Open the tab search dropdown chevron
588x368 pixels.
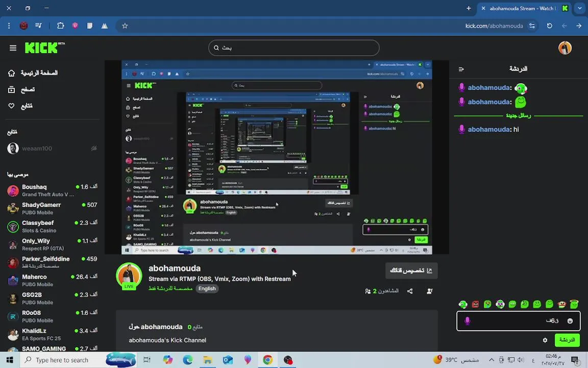point(579,8)
